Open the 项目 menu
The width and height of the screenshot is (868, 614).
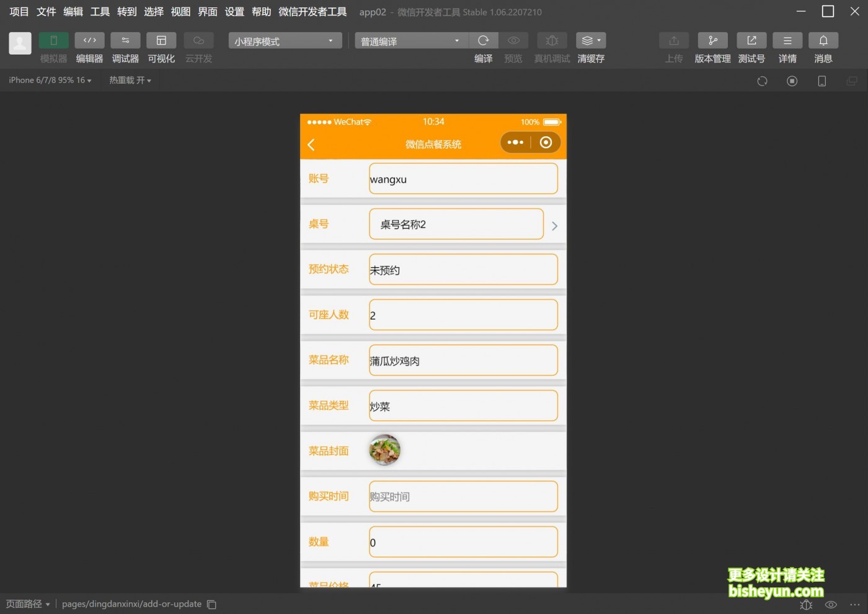coord(19,12)
